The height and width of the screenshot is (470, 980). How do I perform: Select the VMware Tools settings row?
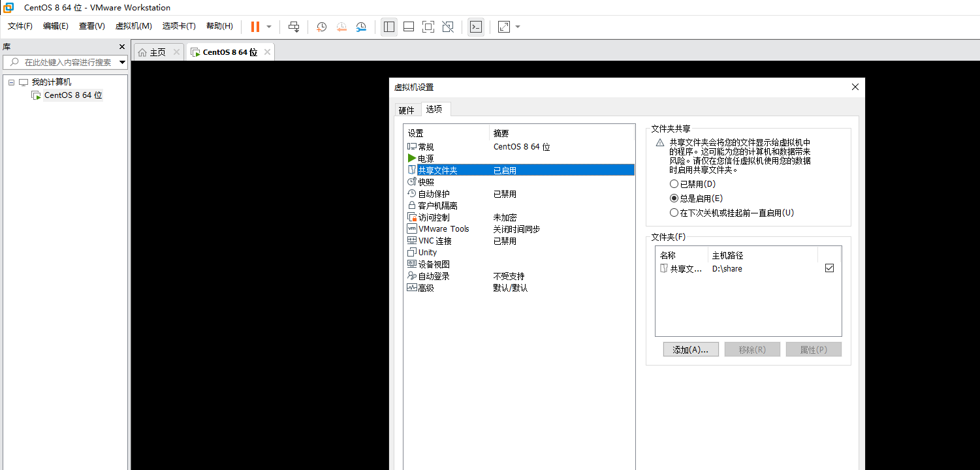[519, 229]
